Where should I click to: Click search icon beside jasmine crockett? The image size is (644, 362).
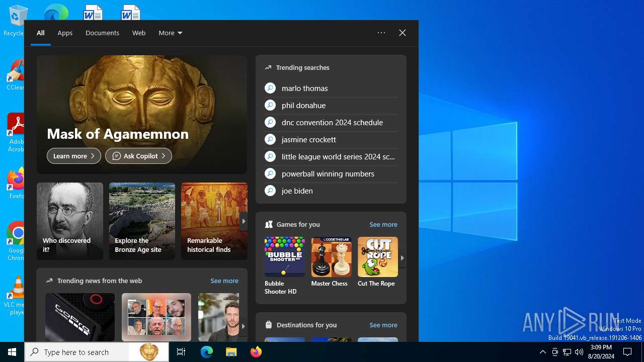coord(270,140)
